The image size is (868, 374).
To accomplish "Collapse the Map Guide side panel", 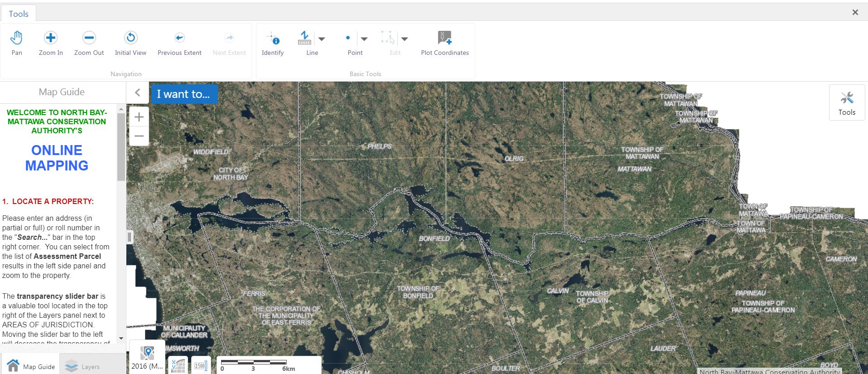I will [x=138, y=93].
